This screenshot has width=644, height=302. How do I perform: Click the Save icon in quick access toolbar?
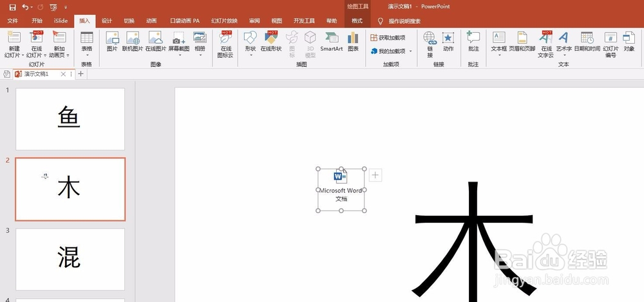(12, 7)
